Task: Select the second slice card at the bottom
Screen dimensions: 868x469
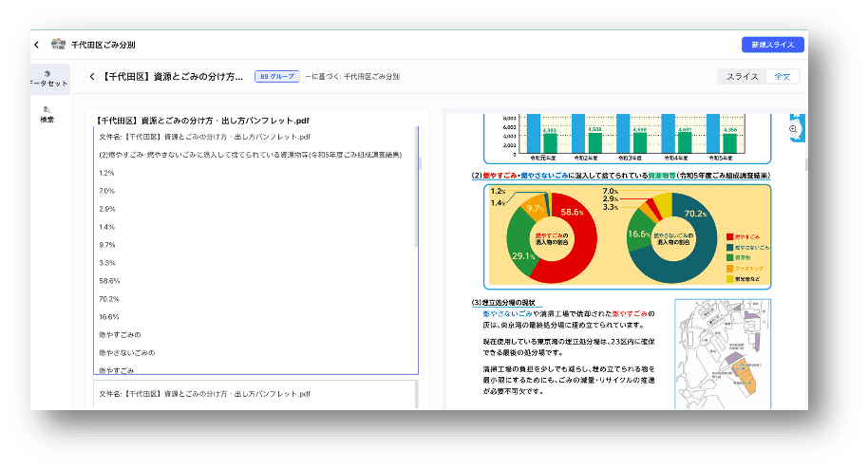Action: pos(255,394)
